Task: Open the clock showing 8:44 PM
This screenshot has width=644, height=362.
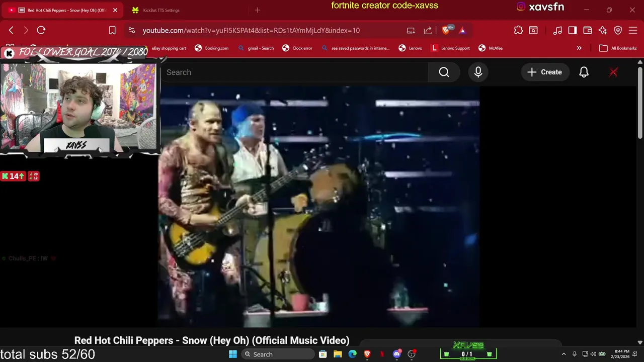Action: (620, 354)
